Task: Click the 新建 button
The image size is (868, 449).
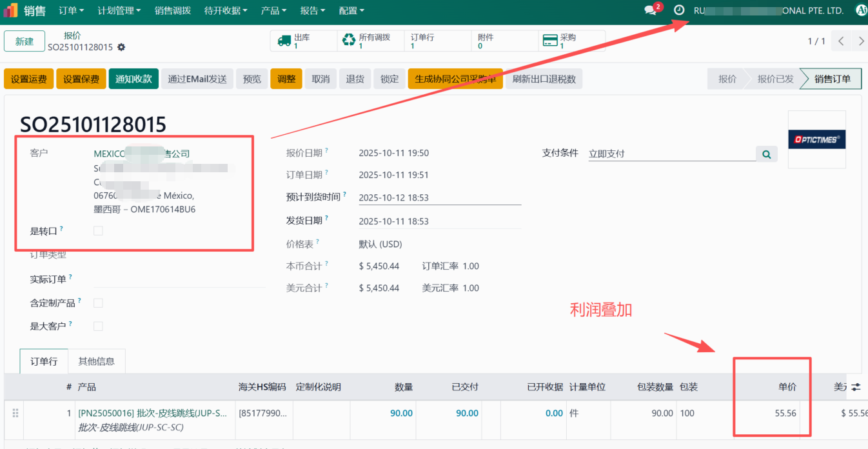Action: (24, 40)
